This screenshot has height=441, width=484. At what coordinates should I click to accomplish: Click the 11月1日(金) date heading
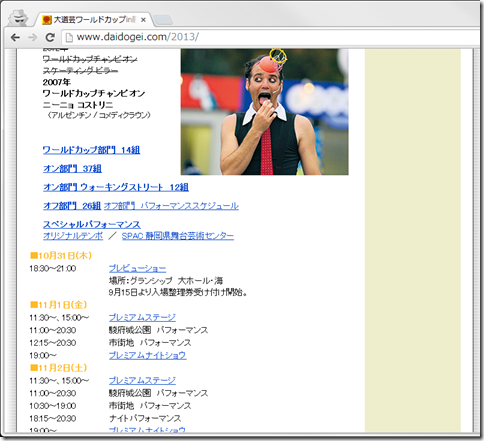(58, 305)
